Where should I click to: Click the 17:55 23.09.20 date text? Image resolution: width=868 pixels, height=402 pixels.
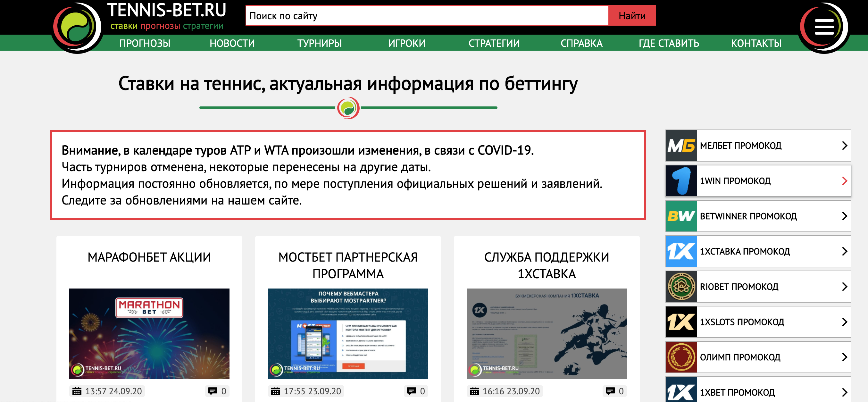tap(313, 391)
